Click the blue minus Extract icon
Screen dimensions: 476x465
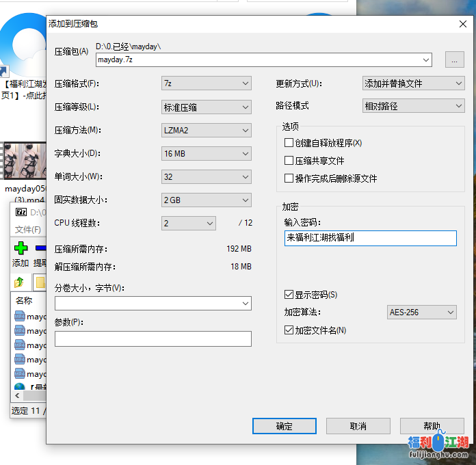[41, 248]
